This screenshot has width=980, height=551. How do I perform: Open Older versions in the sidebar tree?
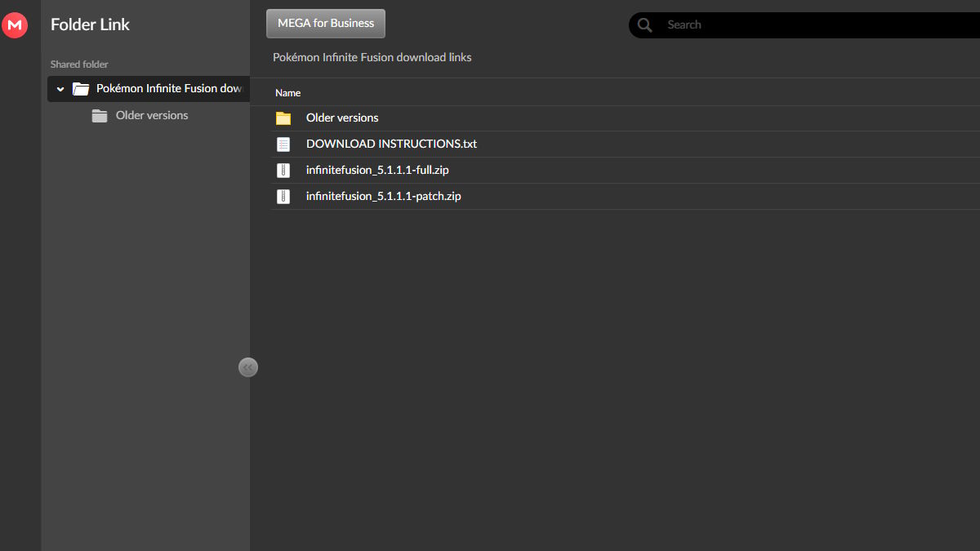(152, 116)
